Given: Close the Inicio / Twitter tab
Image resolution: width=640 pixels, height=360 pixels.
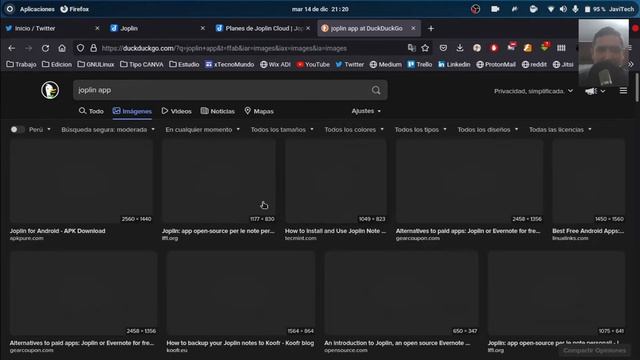Looking at the screenshot, I should tap(97, 28).
